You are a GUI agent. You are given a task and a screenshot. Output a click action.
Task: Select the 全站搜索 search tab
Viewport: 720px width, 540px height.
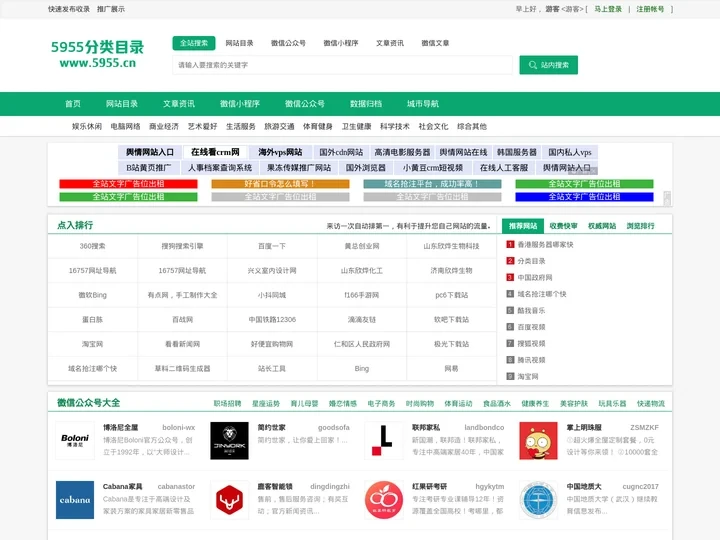tap(194, 43)
